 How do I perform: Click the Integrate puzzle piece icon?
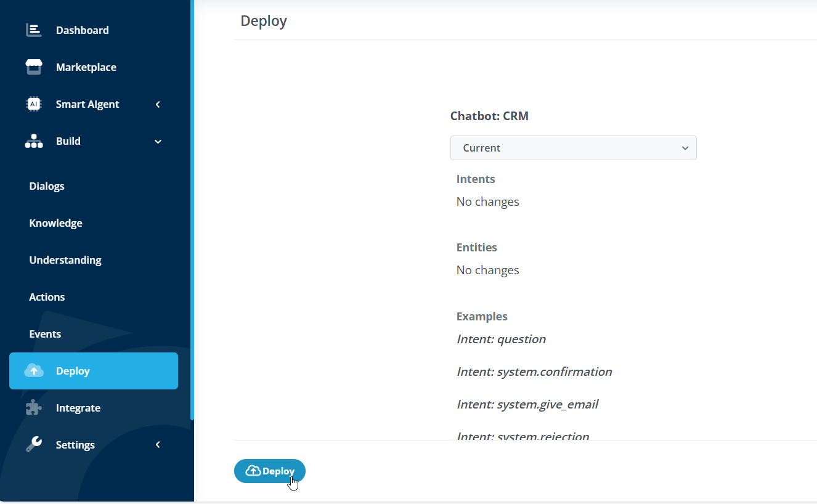34,408
